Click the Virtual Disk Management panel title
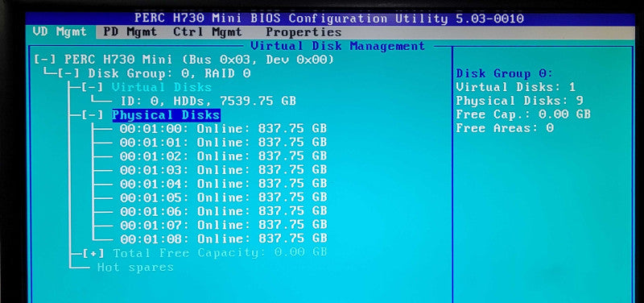 click(x=337, y=46)
